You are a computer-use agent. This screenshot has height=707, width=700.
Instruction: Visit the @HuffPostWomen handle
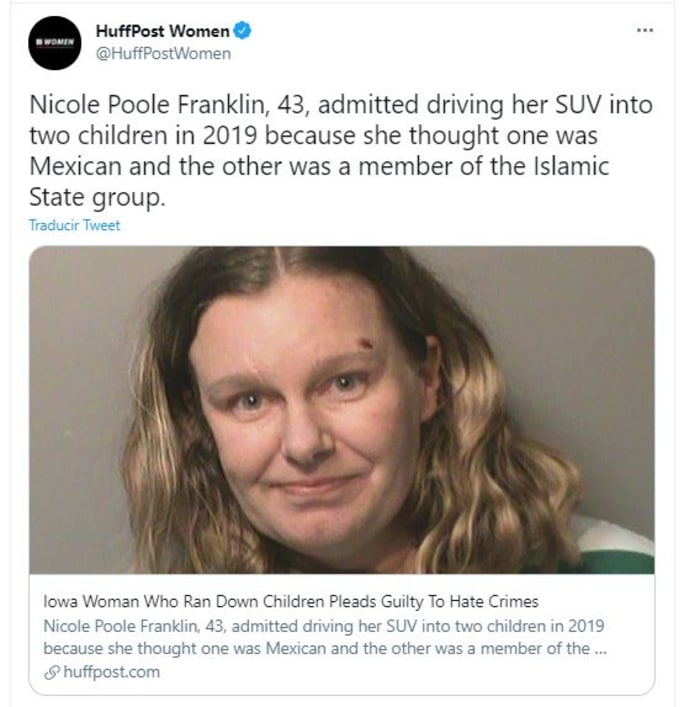point(164,53)
